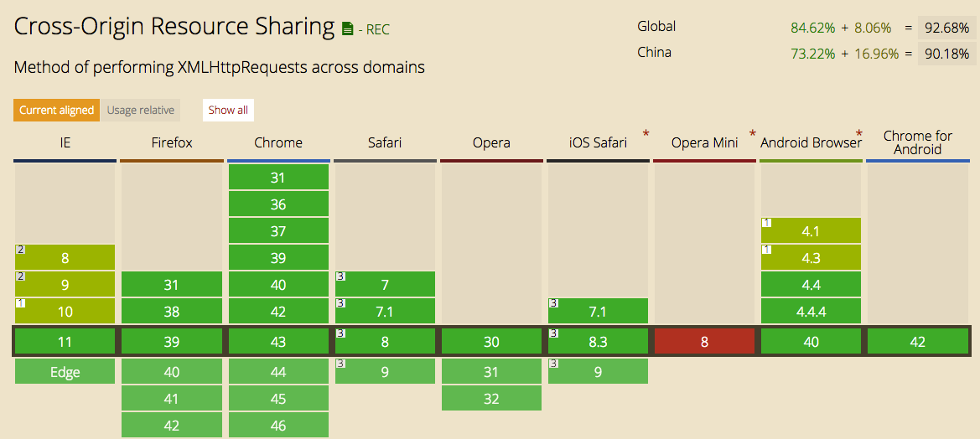Select the Edge version cell
Screen dimensions: 980x439
[65, 371]
